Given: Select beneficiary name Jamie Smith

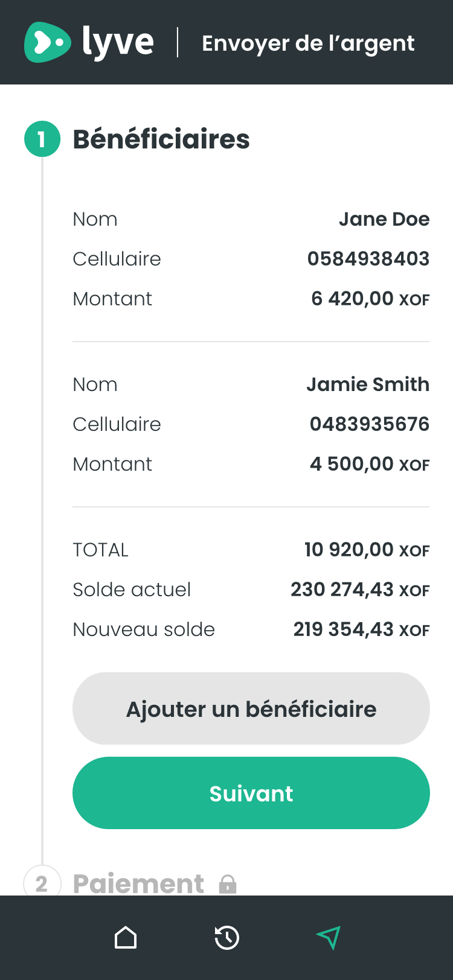Looking at the screenshot, I should 368,384.
